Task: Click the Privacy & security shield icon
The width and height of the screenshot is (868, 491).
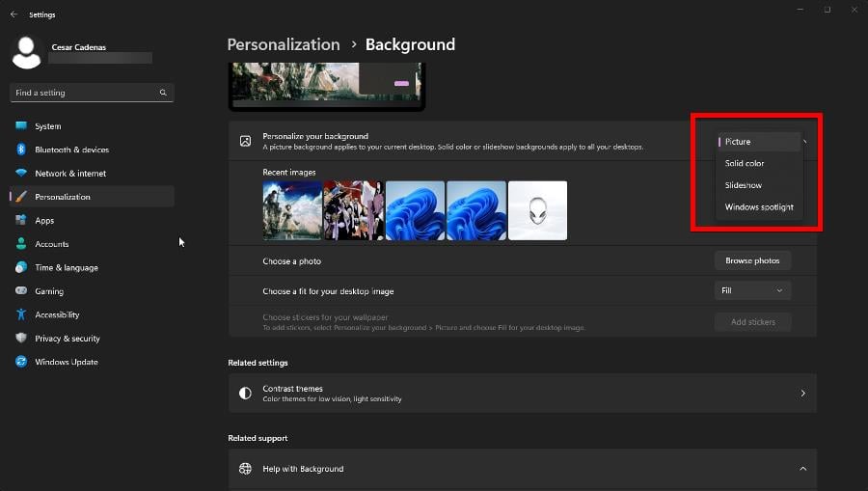Action: (x=20, y=339)
